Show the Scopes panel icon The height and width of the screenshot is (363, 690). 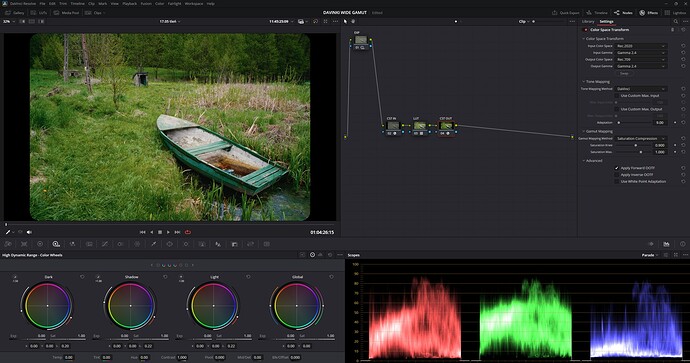666,244
